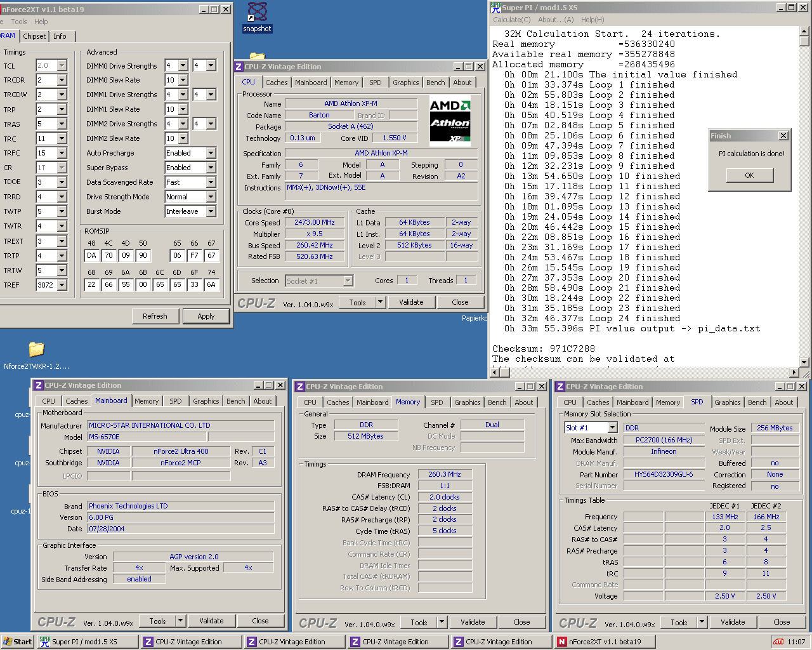The height and width of the screenshot is (650, 812).
Task: Open the Auto Precharge dropdown
Action: pyautogui.click(x=211, y=153)
